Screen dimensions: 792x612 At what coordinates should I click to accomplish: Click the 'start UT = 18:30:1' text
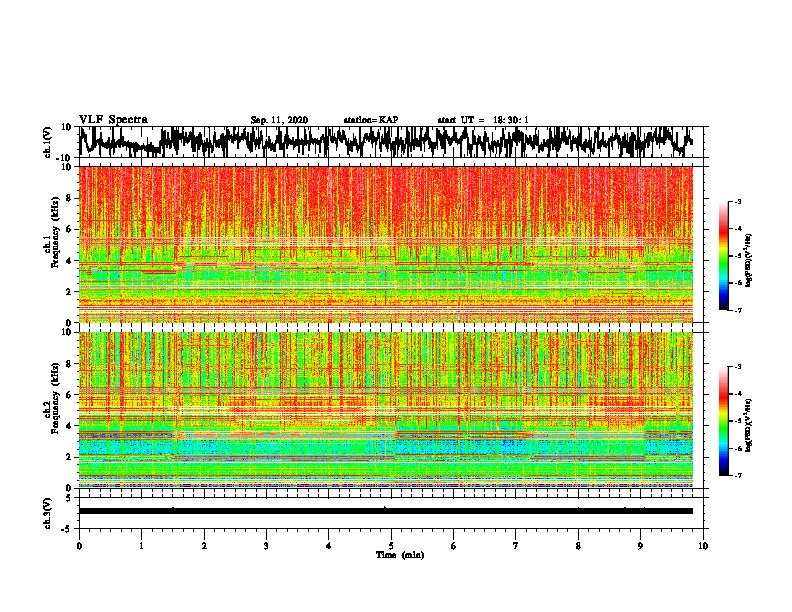(483, 120)
